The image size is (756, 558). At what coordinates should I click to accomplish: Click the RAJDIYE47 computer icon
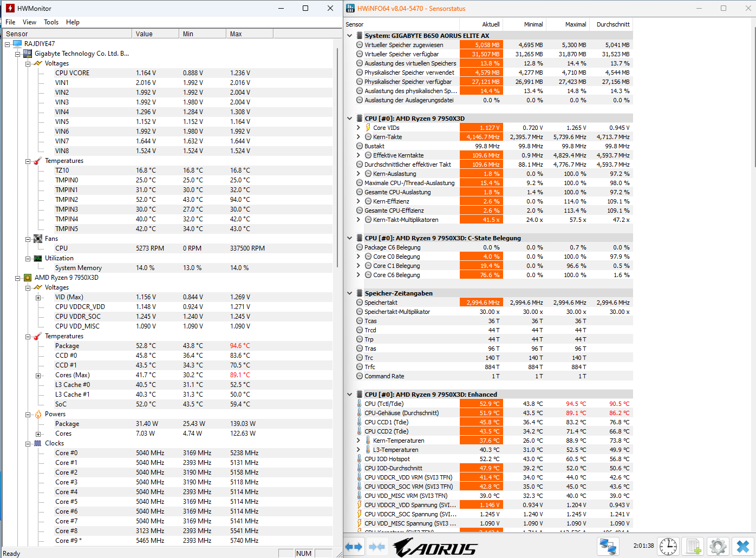17,44
